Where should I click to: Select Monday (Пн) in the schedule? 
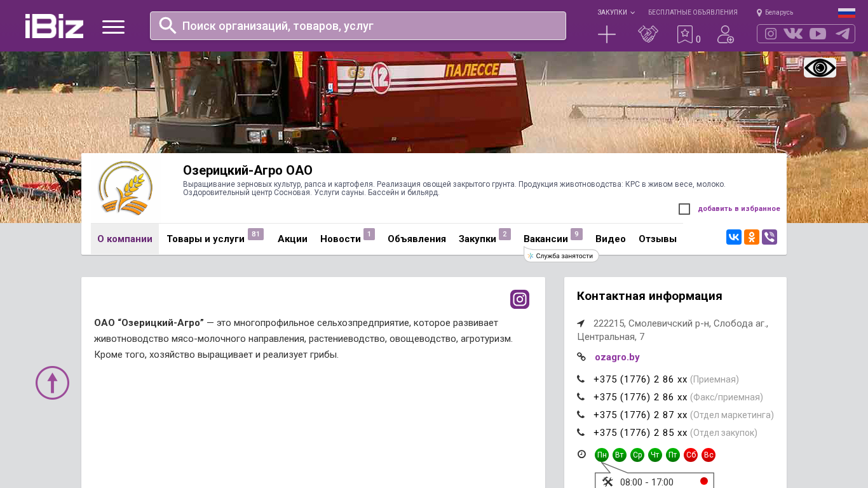(602, 455)
